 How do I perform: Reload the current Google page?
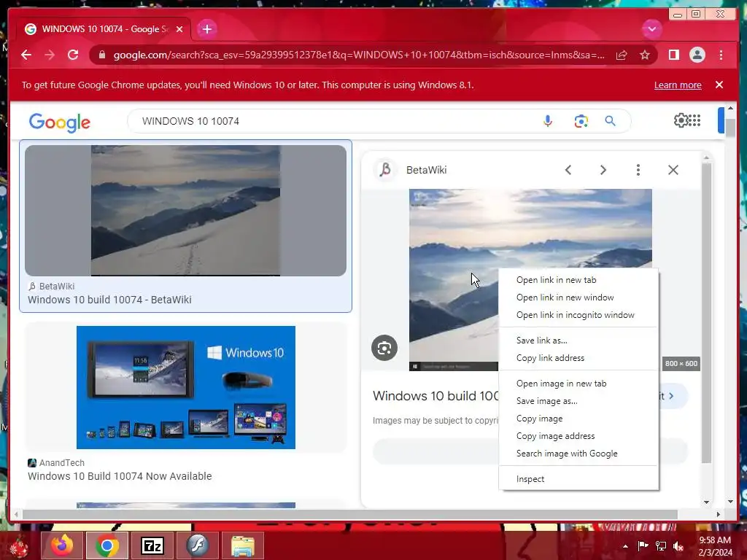73,55
